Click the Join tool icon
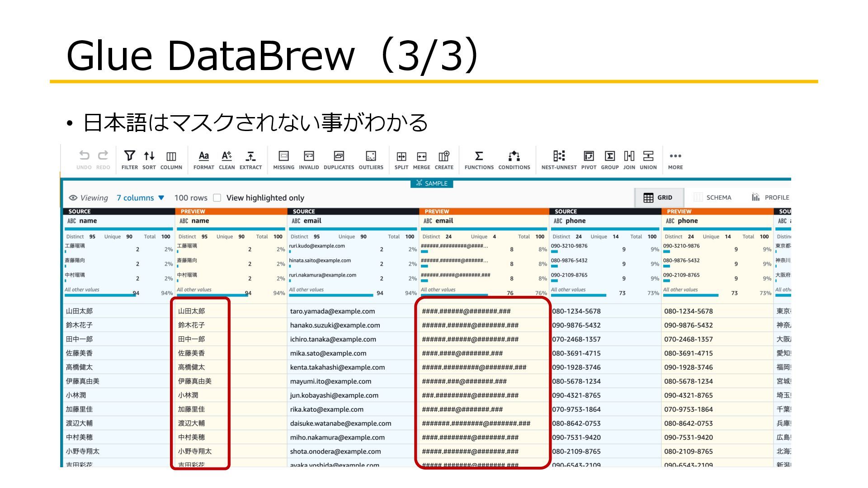 pos(629,156)
